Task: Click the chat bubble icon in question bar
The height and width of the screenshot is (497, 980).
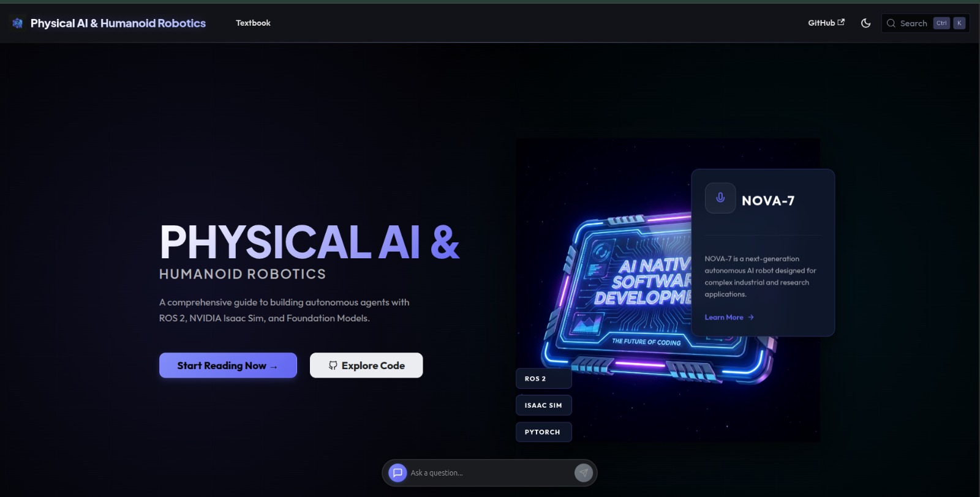Action: (398, 473)
